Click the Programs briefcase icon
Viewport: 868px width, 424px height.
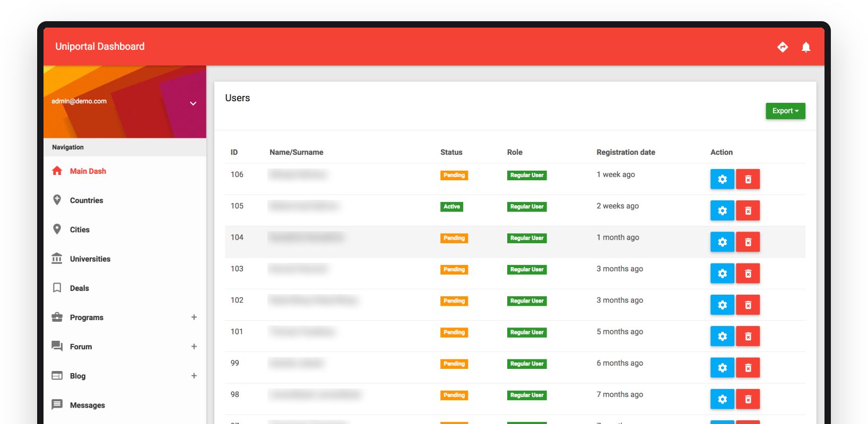(x=57, y=317)
